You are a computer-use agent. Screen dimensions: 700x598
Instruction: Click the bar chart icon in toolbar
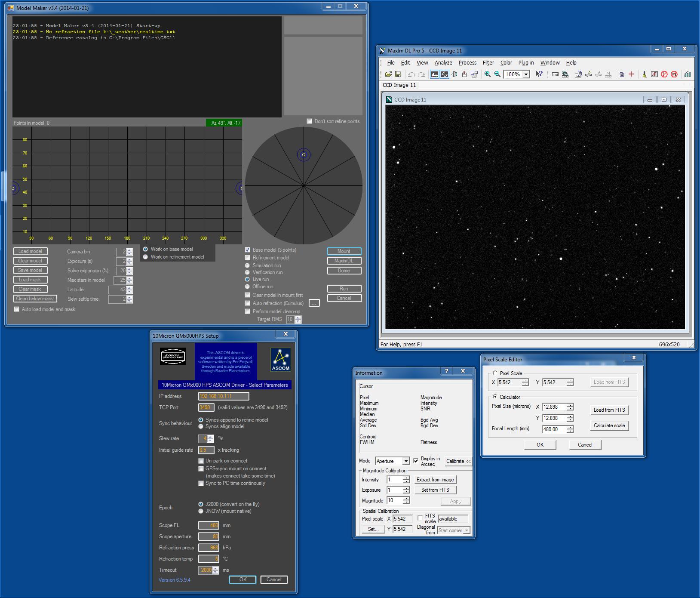[687, 74]
